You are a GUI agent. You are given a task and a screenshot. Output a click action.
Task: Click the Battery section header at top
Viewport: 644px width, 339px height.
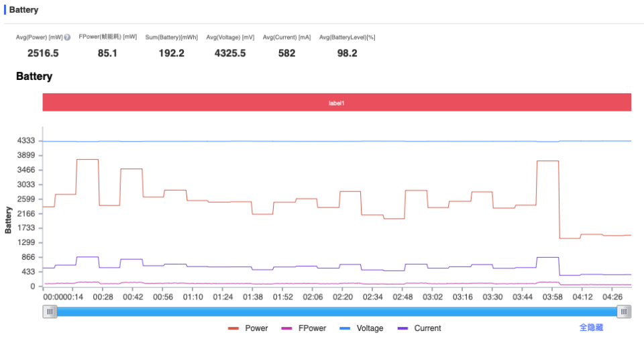[x=24, y=9]
